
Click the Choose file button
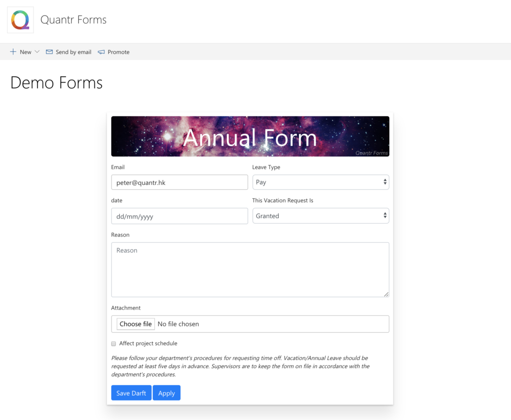pos(136,324)
